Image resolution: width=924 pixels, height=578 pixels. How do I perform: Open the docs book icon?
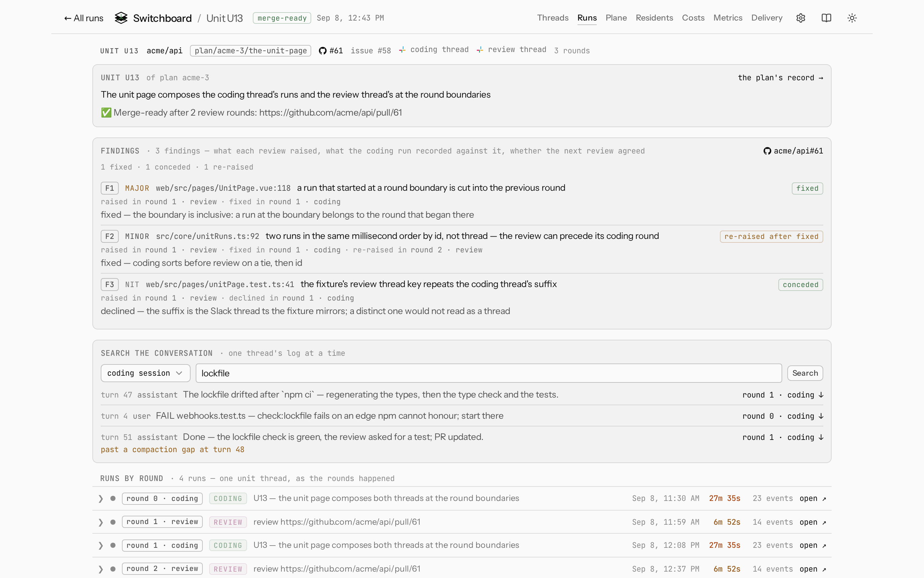tap(826, 18)
